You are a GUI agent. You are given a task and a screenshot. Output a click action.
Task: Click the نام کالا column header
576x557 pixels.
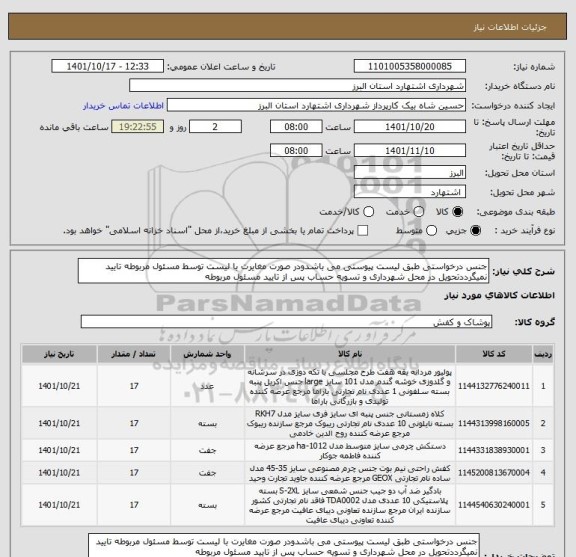[x=350, y=354]
